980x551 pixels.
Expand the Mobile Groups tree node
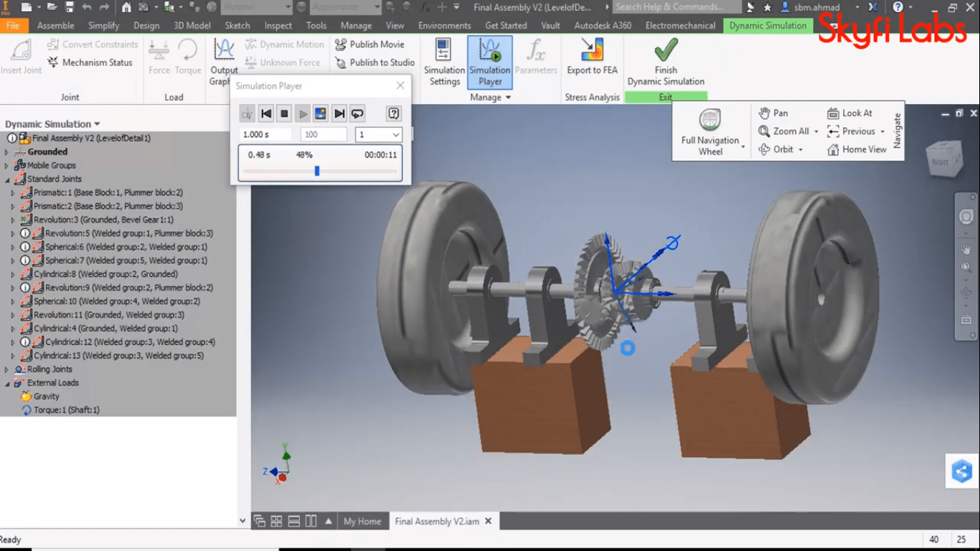7,166
